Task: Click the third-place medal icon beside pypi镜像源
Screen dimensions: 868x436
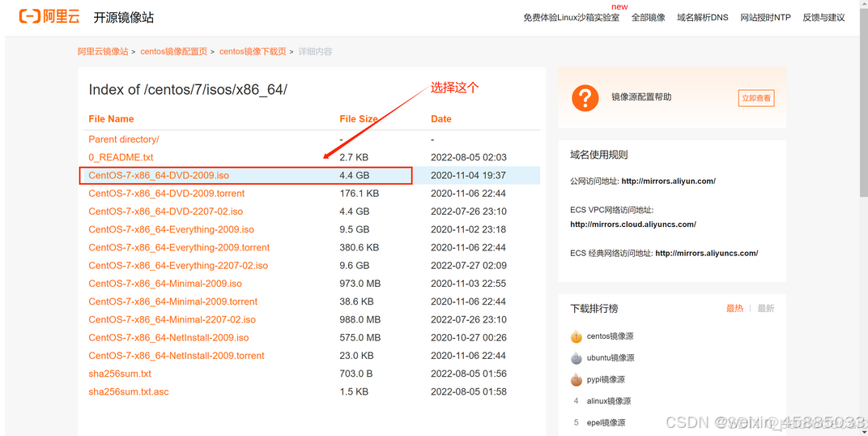Action: pos(577,379)
